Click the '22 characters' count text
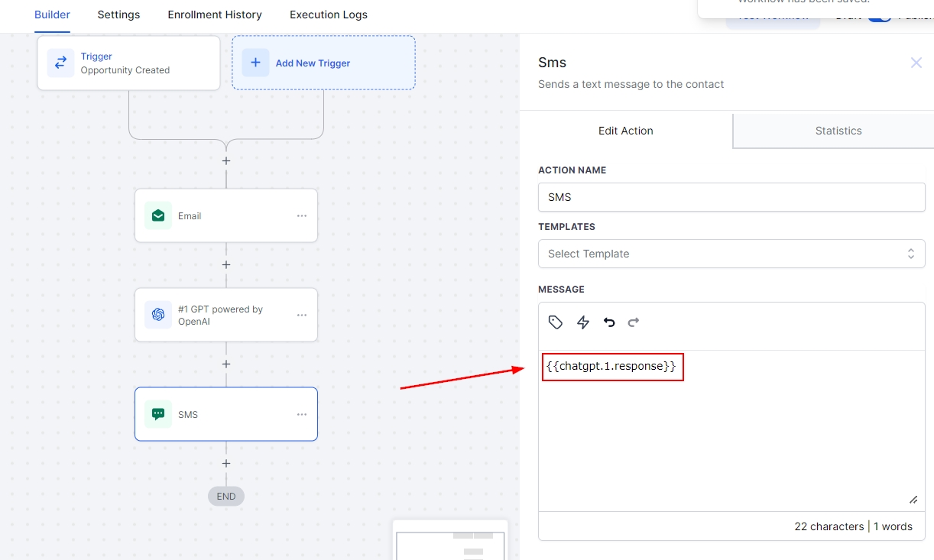Screen dimensions: 934x560 (829, 526)
